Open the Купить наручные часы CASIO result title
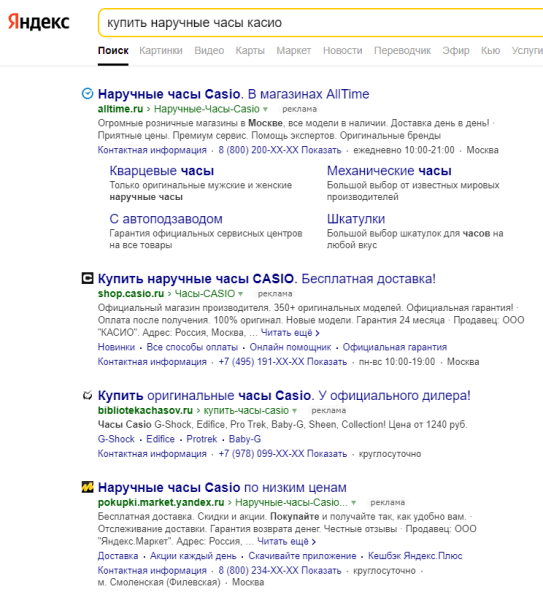The width and height of the screenshot is (543, 600). click(267, 279)
